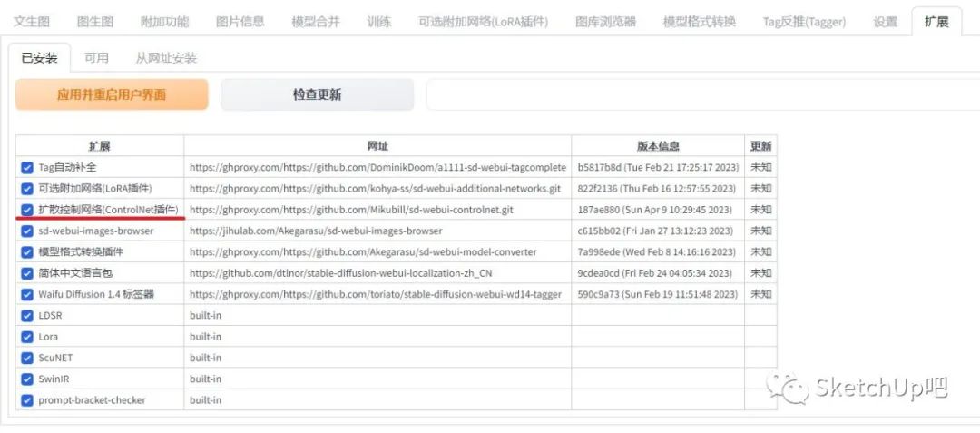
Task: Click 未知 status in ControlNet row
Action: (760, 210)
